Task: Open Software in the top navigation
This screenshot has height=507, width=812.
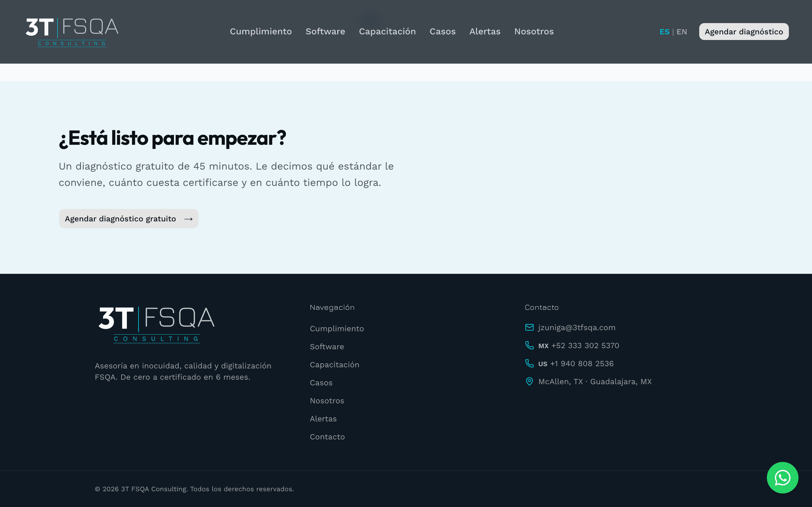Action: [x=325, y=32]
